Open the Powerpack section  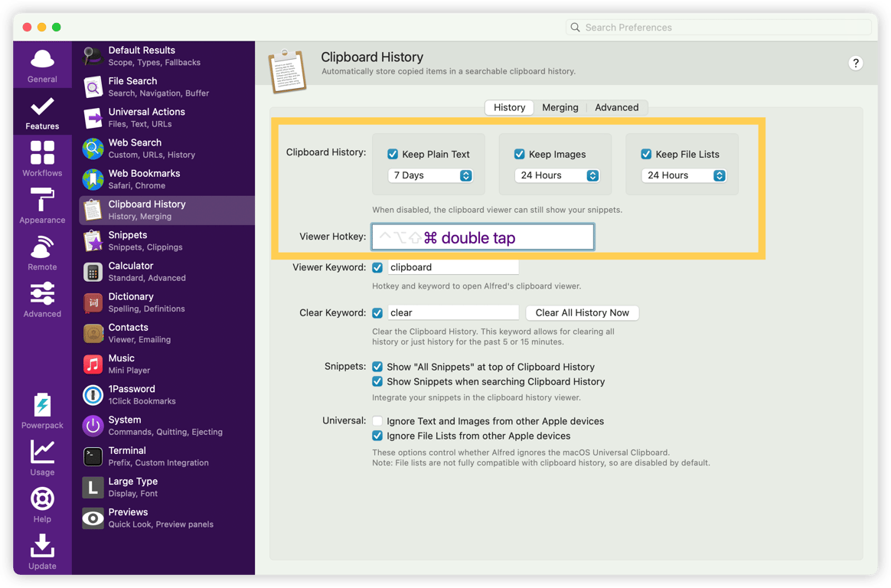pos(43,410)
